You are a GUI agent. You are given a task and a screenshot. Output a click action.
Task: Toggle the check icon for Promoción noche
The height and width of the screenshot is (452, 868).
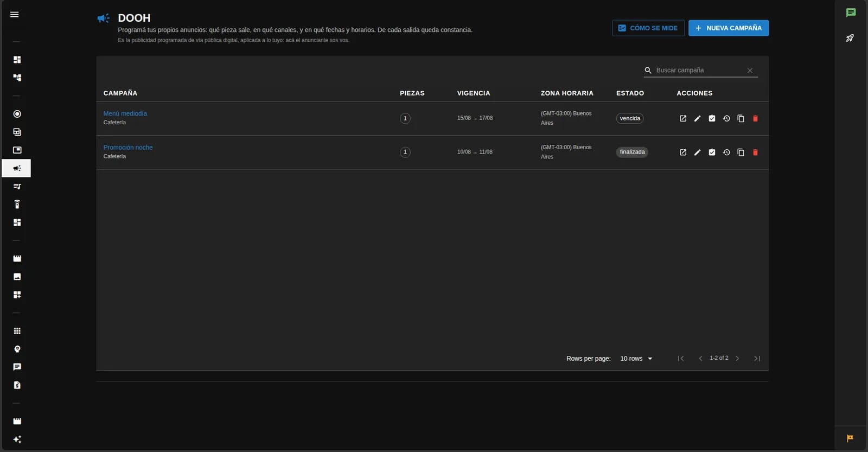[712, 152]
